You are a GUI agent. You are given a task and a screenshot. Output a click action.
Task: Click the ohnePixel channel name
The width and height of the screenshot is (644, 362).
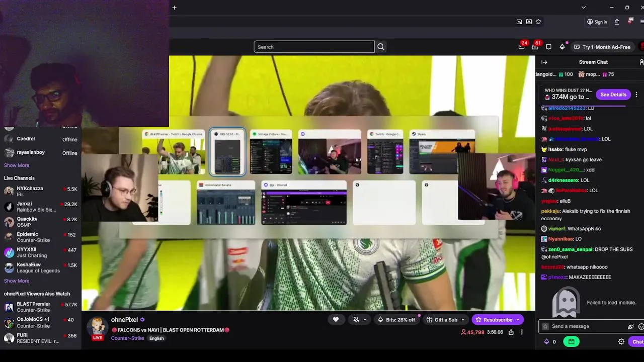click(x=124, y=320)
